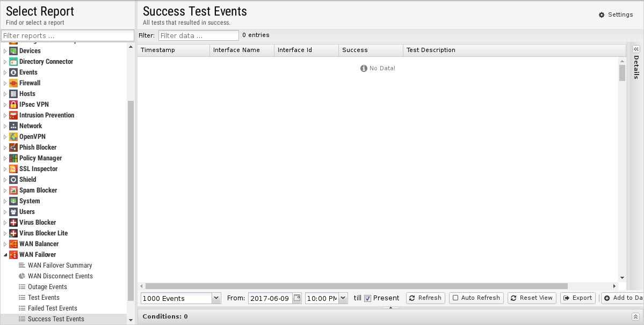Click the SSL Inspector icon
Image resolution: width=644 pixels, height=325 pixels.
13,169
